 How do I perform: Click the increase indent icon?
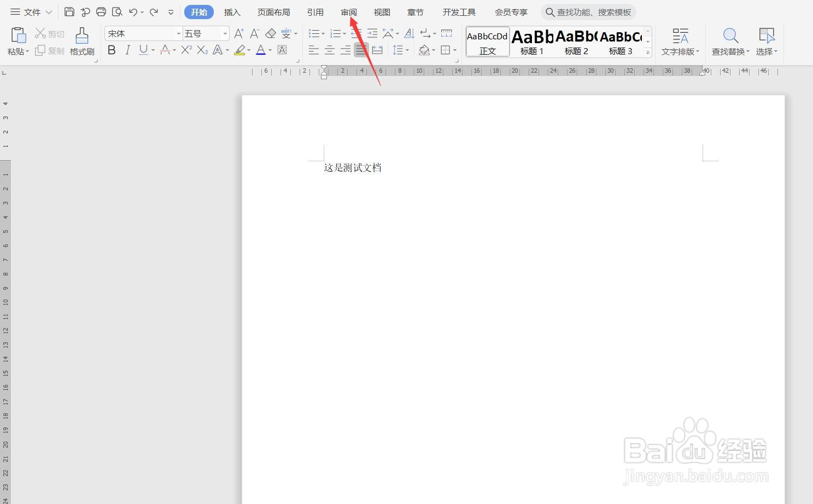[x=372, y=33]
